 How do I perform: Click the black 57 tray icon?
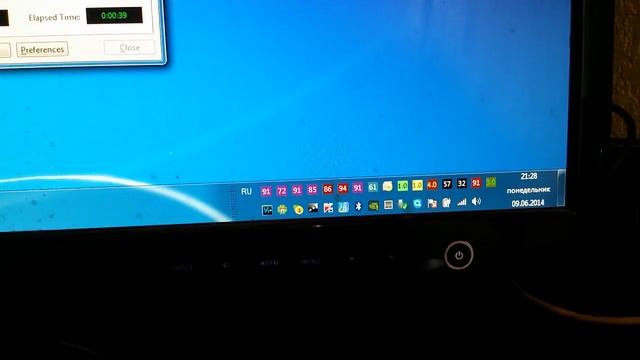point(447,184)
